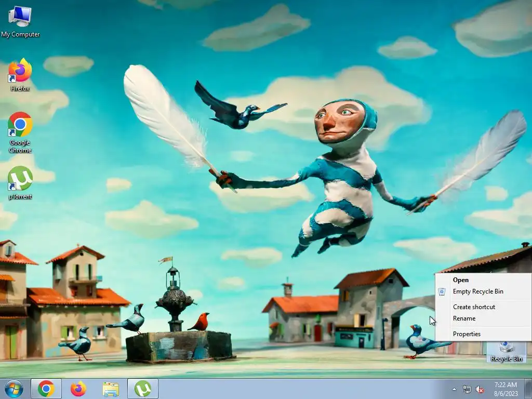Launch Firefox from the taskbar
Image resolution: width=532 pixels, height=399 pixels.
(78, 389)
